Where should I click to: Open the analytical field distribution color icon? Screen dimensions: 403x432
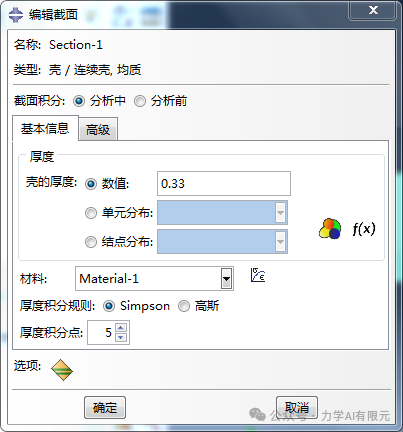[x=330, y=229]
